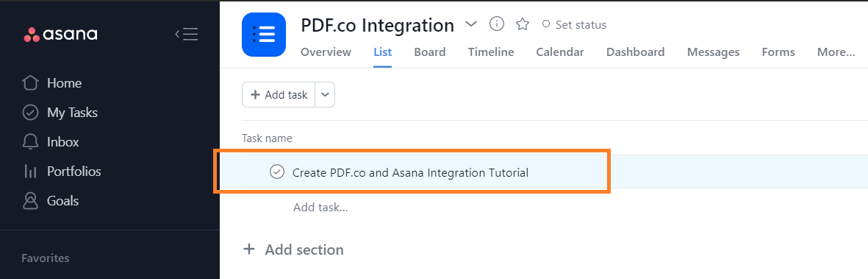Expand the Add task dropdown arrow
Image resolution: width=868 pixels, height=279 pixels.
tap(325, 95)
